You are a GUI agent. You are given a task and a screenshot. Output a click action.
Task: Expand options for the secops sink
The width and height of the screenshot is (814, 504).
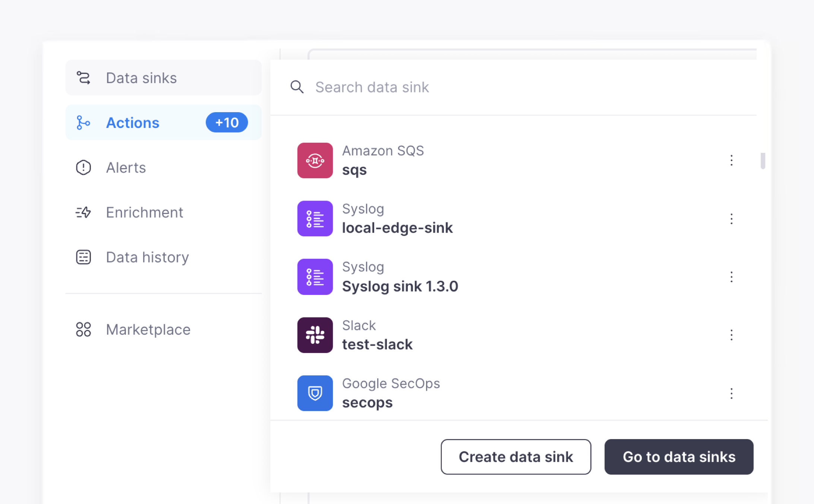[731, 393]
